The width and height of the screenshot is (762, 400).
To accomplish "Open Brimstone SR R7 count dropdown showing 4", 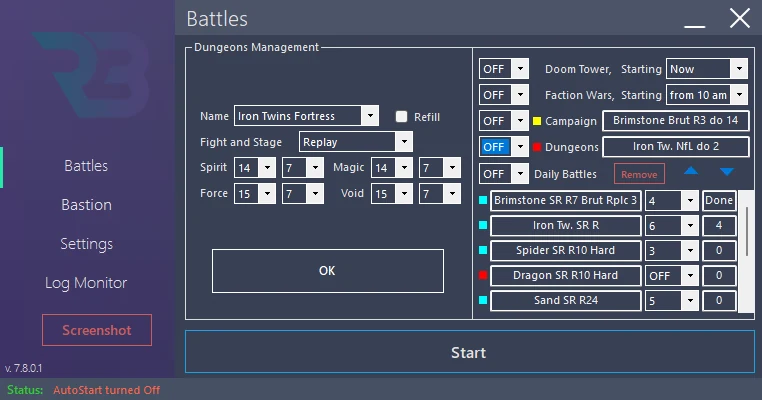I will [x=672, y=200].
